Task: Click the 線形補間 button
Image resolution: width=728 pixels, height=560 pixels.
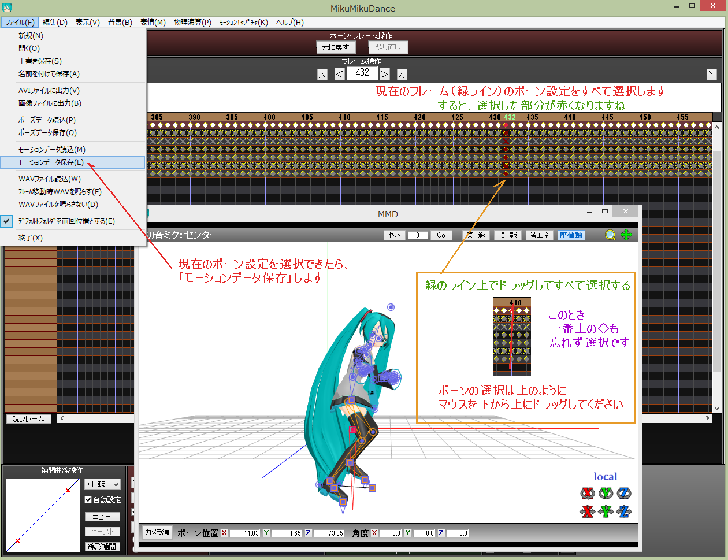Action: (x=103, y=546)
